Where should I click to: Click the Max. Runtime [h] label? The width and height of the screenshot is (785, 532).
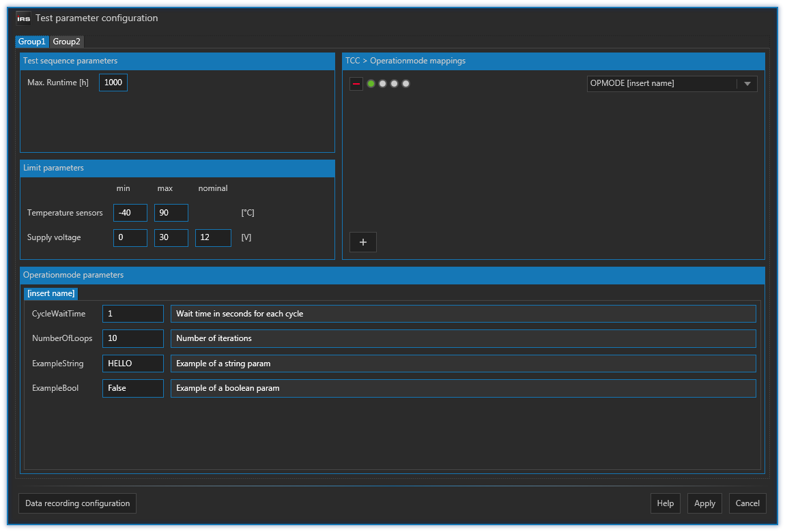pos(58,83)
